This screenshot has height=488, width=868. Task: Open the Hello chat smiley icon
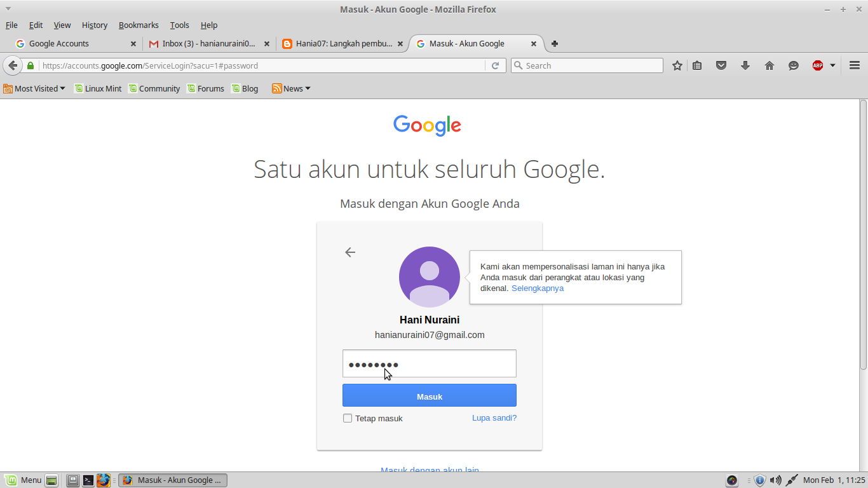click(794, 65)
